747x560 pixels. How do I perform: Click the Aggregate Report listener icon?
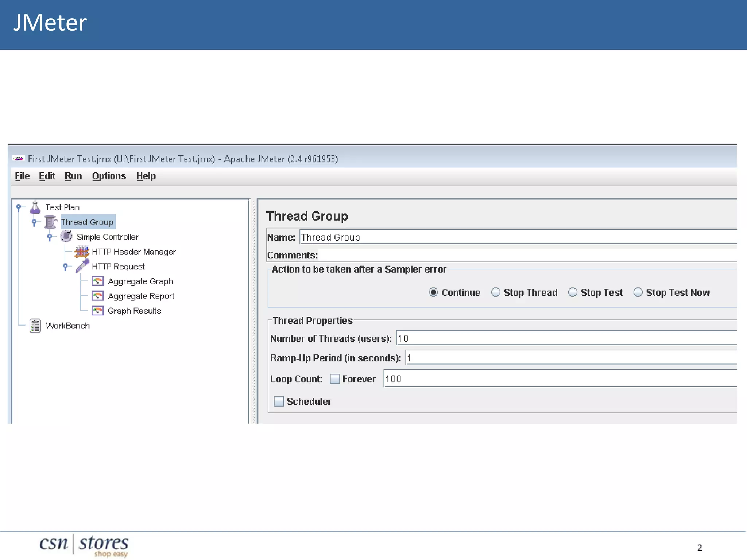pyautogui.click(x=98, y=296)
